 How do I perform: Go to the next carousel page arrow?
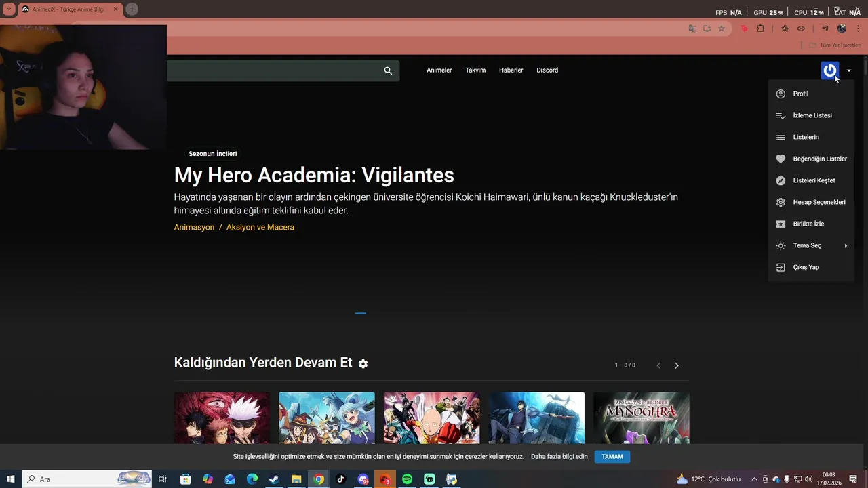[x=676, y=365]
